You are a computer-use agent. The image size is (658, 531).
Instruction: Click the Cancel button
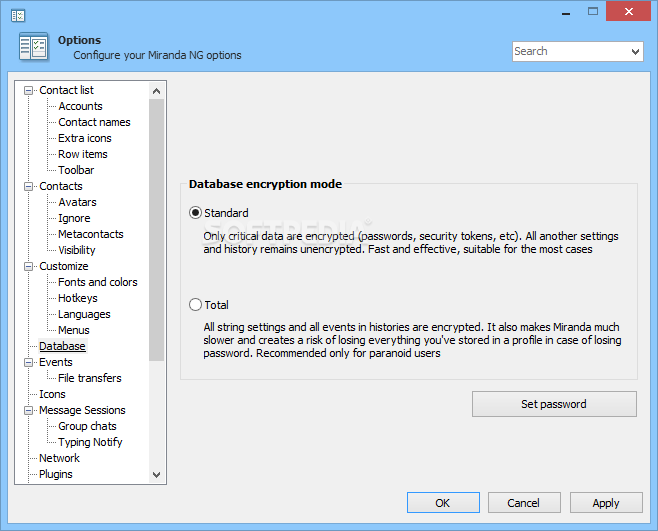click(x=524, y=502)
